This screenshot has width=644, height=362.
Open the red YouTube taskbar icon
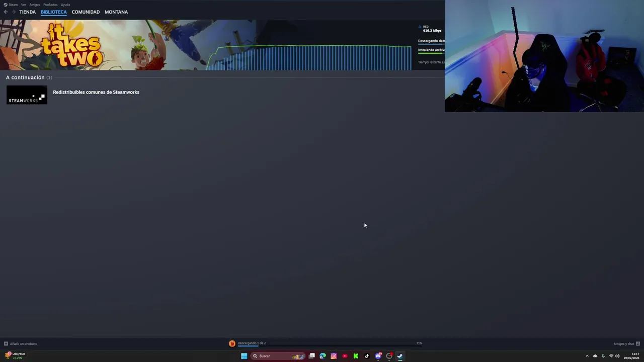coord(345,356)
